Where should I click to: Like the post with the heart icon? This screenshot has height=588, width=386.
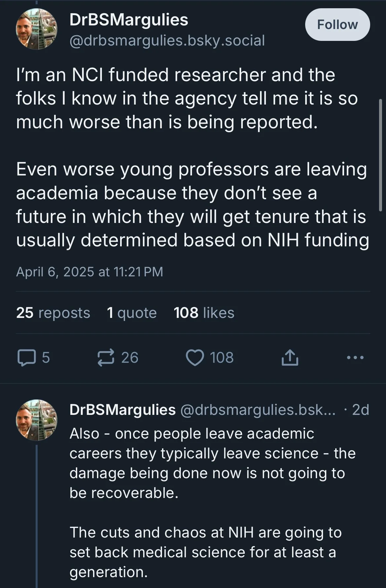point(195,358)
